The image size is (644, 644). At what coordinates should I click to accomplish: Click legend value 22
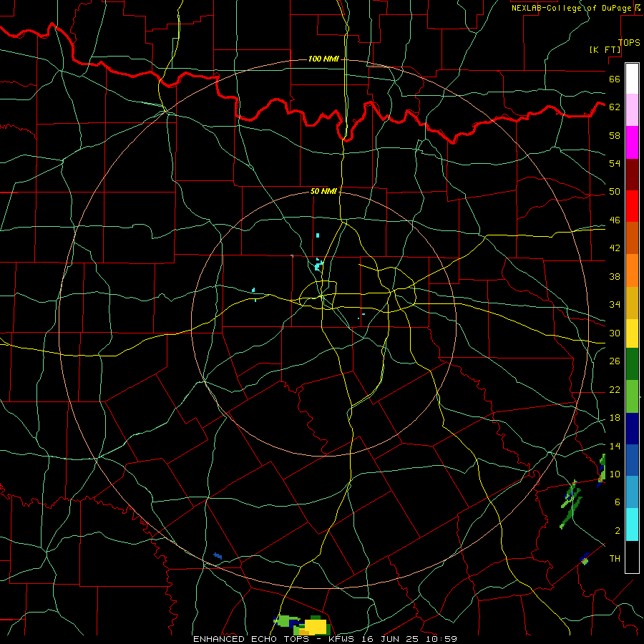coord(615,389)
